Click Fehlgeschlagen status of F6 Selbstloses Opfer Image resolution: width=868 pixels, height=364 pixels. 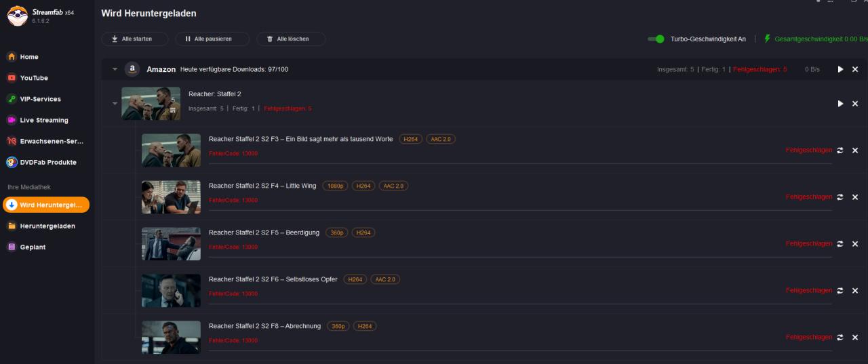pos(809,290)
